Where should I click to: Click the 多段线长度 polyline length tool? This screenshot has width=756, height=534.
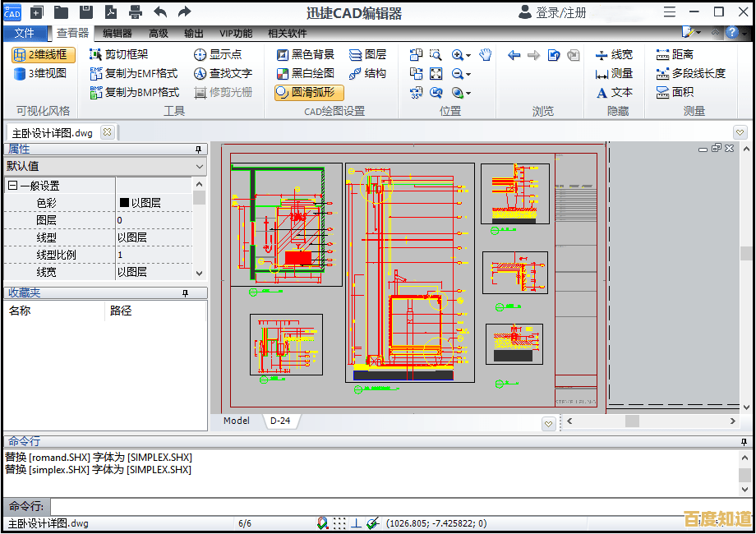point(700,73)
